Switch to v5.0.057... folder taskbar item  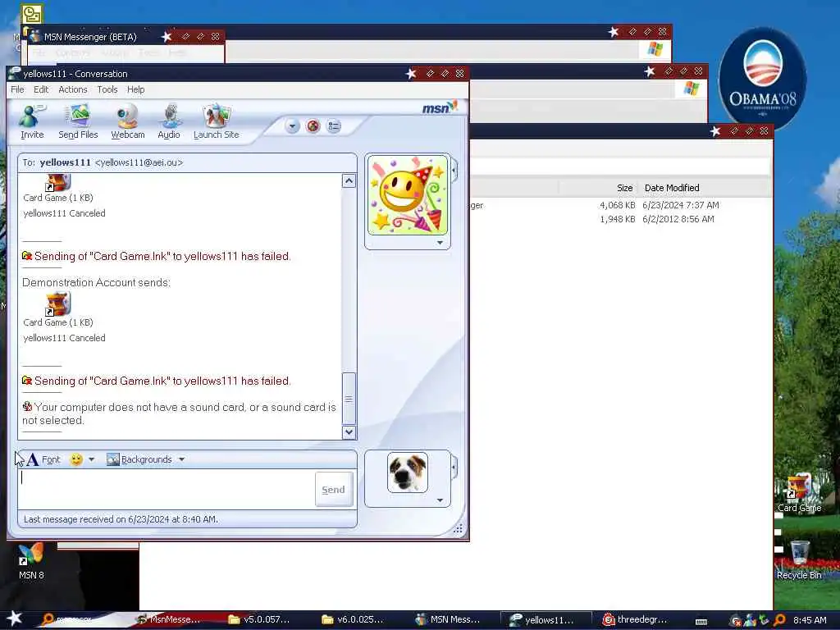pyautogui.click(x=259, y=620)
